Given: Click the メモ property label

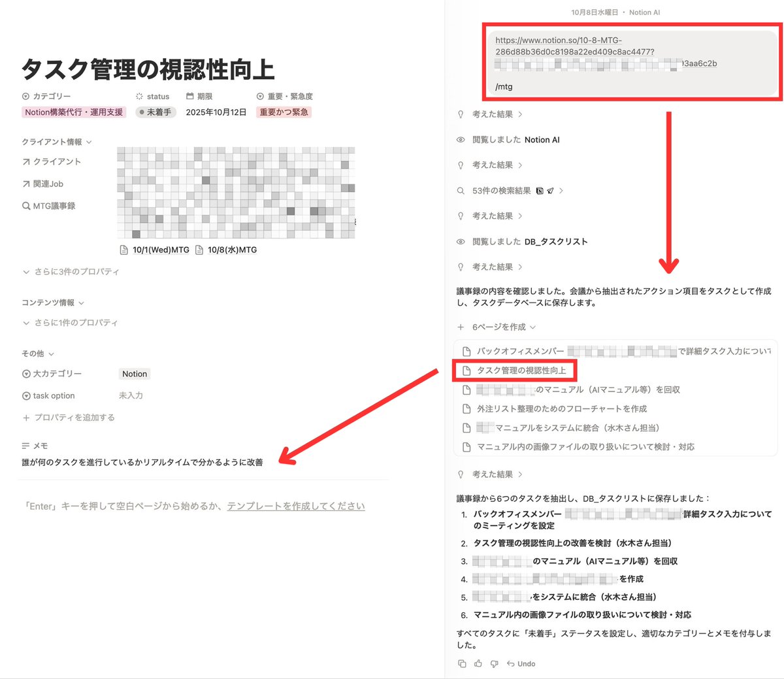Looking at the screenshot, I should tap(35, 446).
